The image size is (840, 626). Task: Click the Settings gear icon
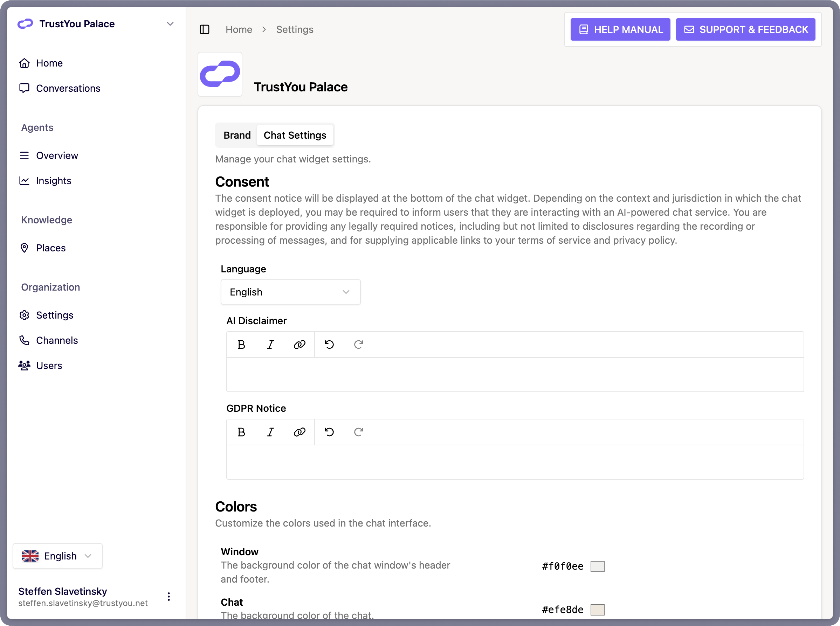24,315
